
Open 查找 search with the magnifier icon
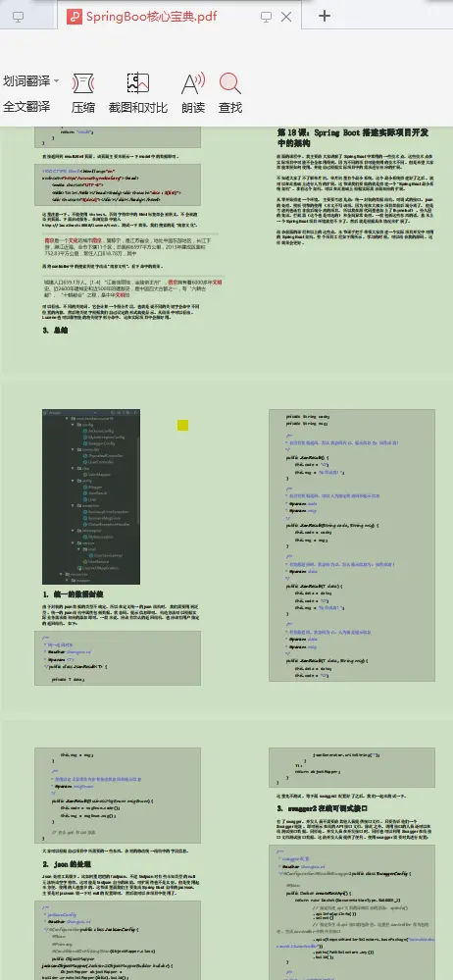[x=230, y=83]
